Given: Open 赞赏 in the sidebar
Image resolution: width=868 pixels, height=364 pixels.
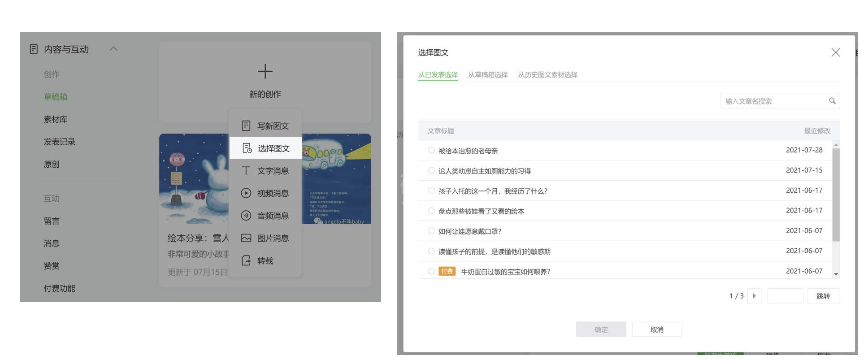Looking at the screenshot, I should click(52, 266).
